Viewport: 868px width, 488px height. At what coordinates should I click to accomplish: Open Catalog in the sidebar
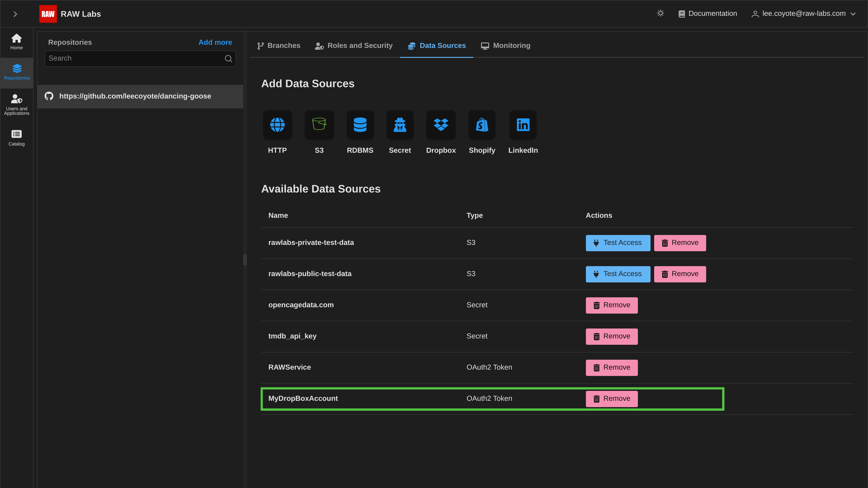(17, 138)
